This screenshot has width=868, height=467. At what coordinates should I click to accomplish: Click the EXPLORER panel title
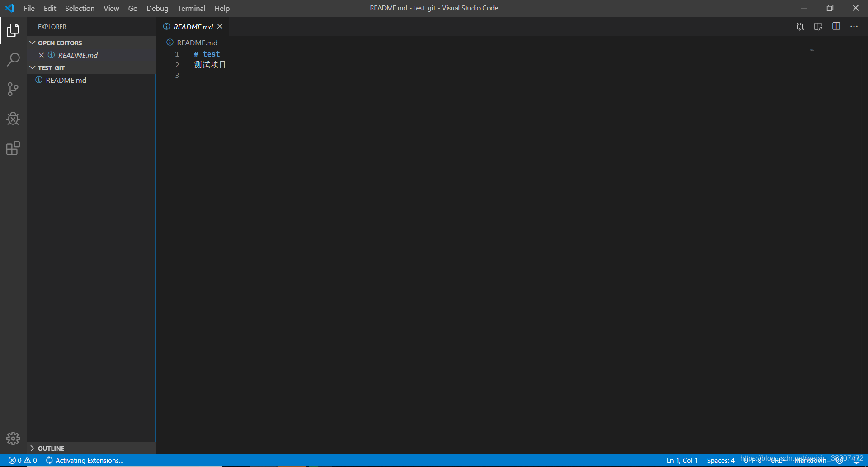click(52, 27)
